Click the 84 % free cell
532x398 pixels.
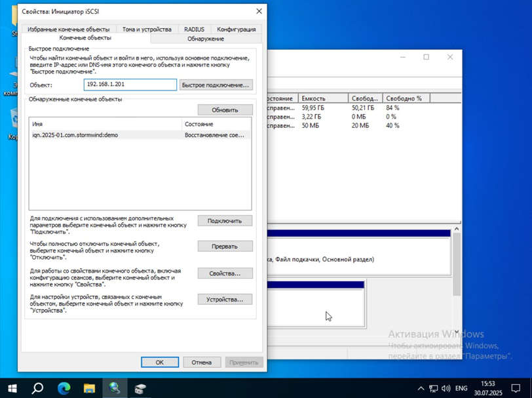pos(392,108)
